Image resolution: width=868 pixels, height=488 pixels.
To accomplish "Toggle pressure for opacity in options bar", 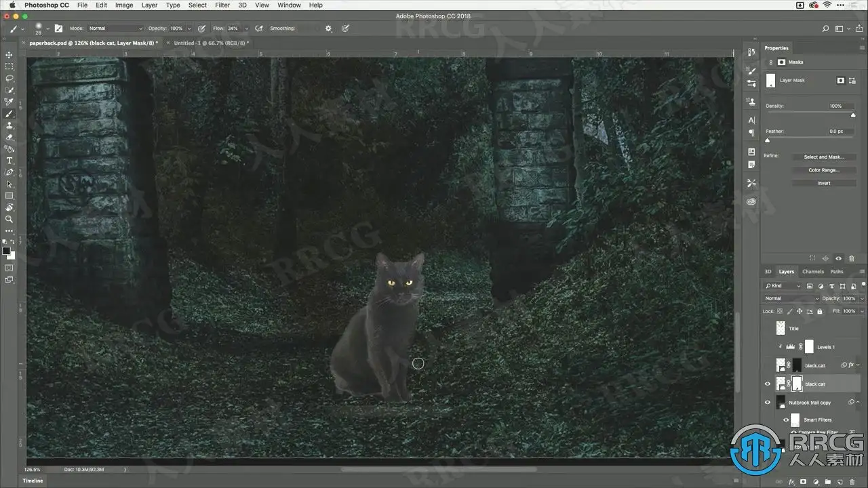I will tap(201, 28).
